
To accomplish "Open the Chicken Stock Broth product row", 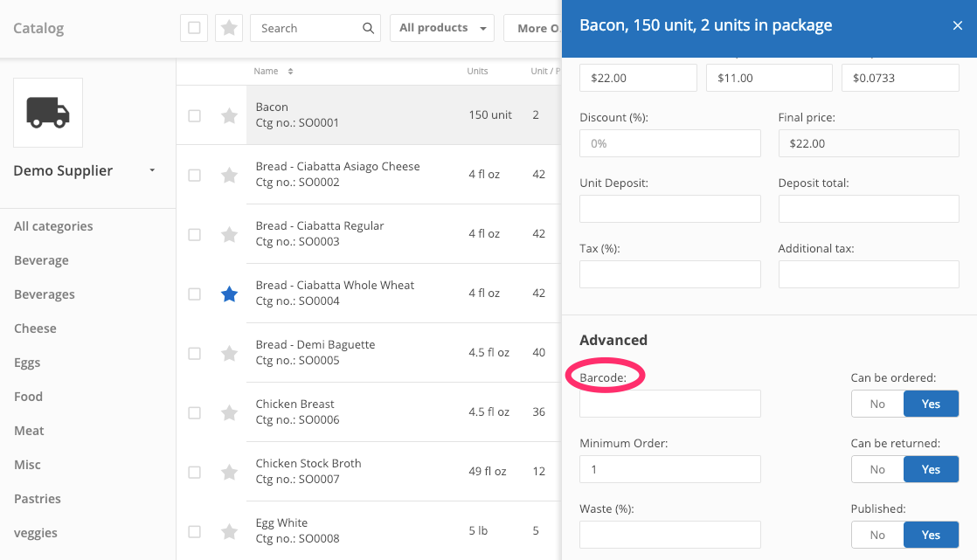I will 369,472.
